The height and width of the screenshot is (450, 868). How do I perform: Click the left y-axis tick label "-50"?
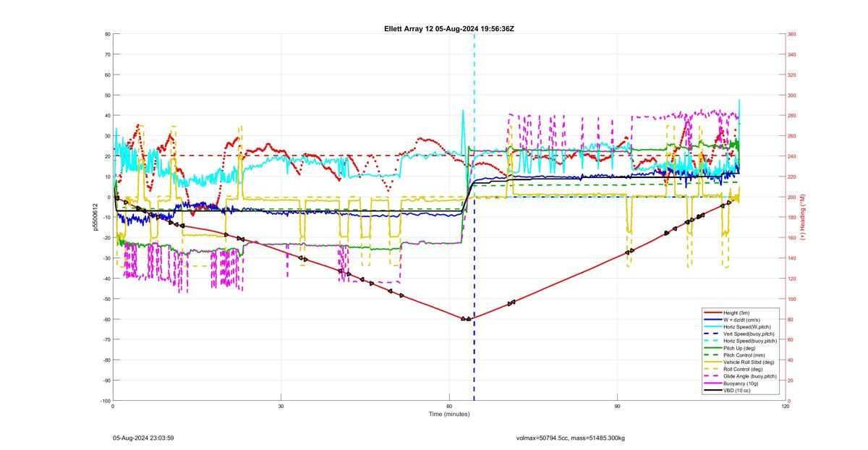coord(106,299)
